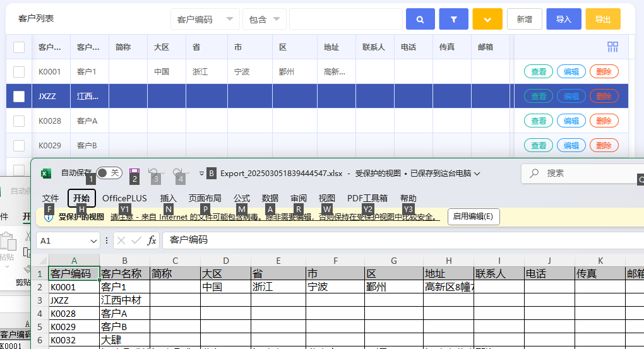Click the formula bar confirm checkmark

136,240
